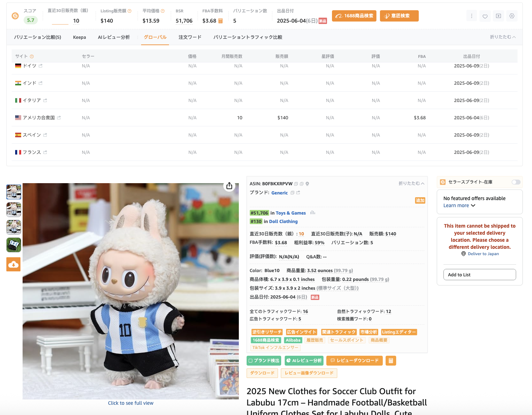Click 広告インサイト tag button

pyautogui.click(x=302, y=332)
